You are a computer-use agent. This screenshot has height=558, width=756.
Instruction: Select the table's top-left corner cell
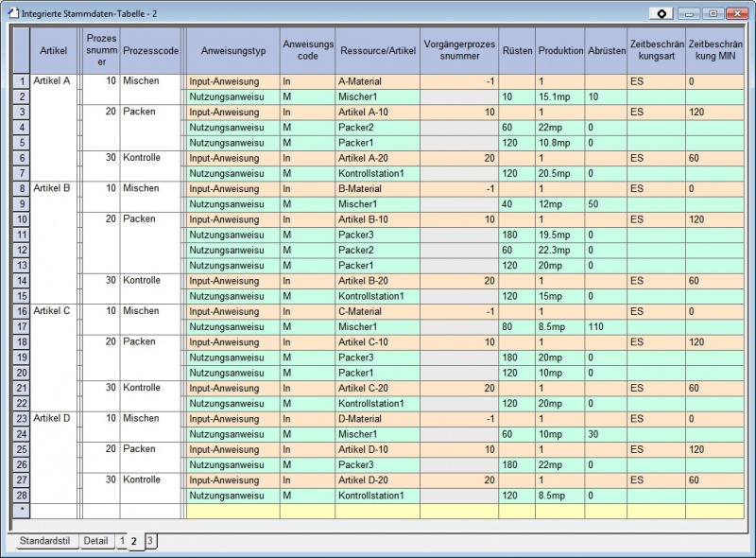(21, 50)
